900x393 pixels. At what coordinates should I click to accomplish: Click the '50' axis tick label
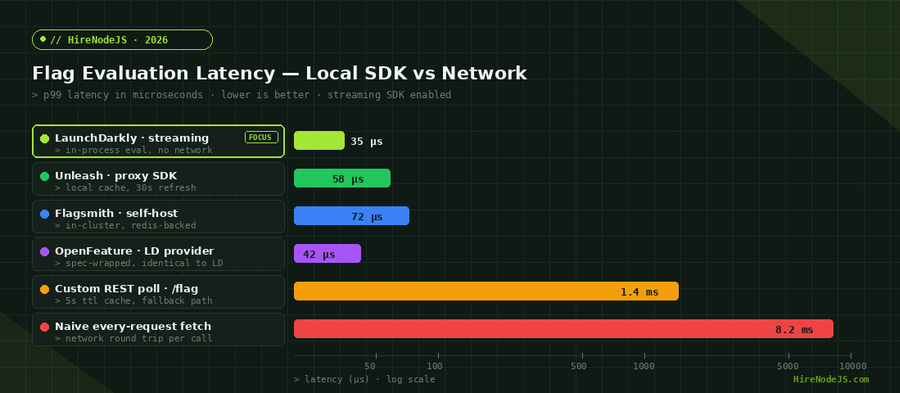371,366
